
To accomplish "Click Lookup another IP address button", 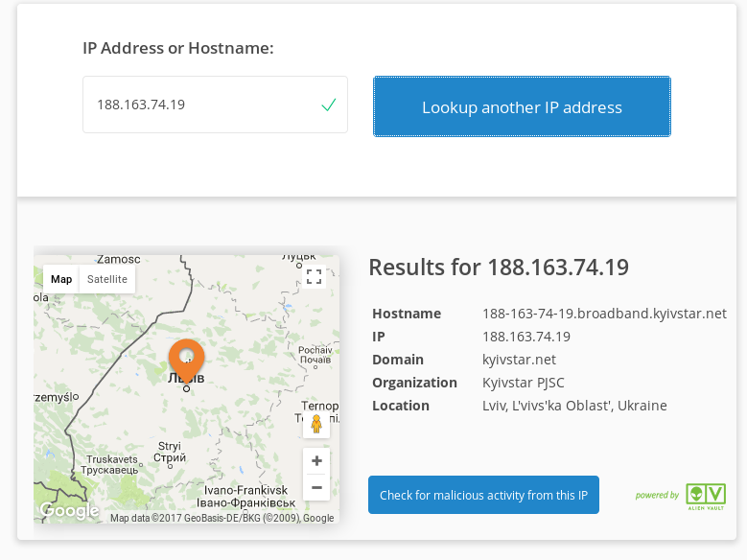I will (522, 106).
